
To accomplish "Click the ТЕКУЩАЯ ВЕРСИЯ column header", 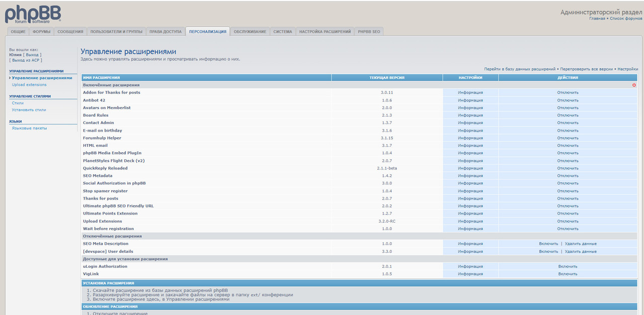I will (x=387, y=77).
